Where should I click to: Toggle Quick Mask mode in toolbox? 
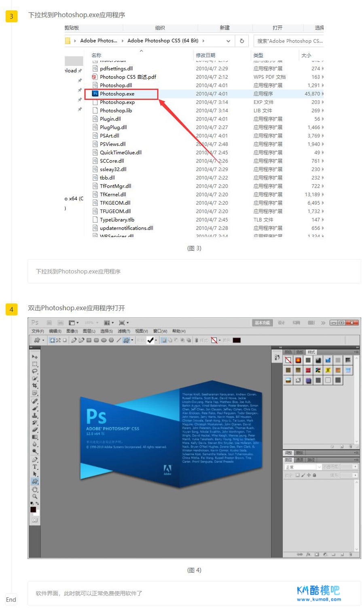point(35,520)
